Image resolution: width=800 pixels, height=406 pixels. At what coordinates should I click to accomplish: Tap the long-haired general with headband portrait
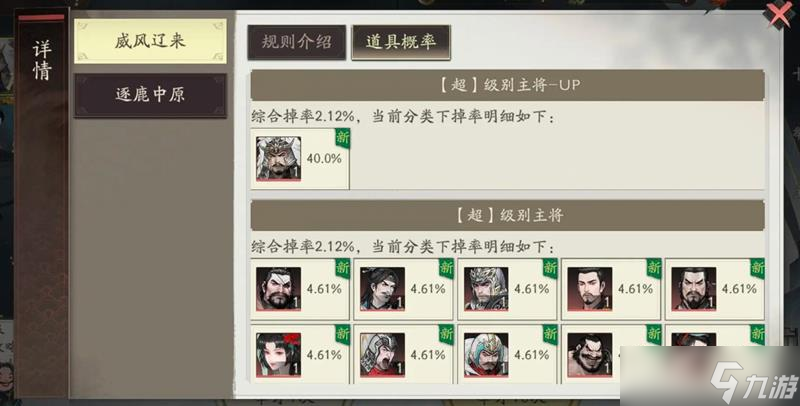(382, 289)
